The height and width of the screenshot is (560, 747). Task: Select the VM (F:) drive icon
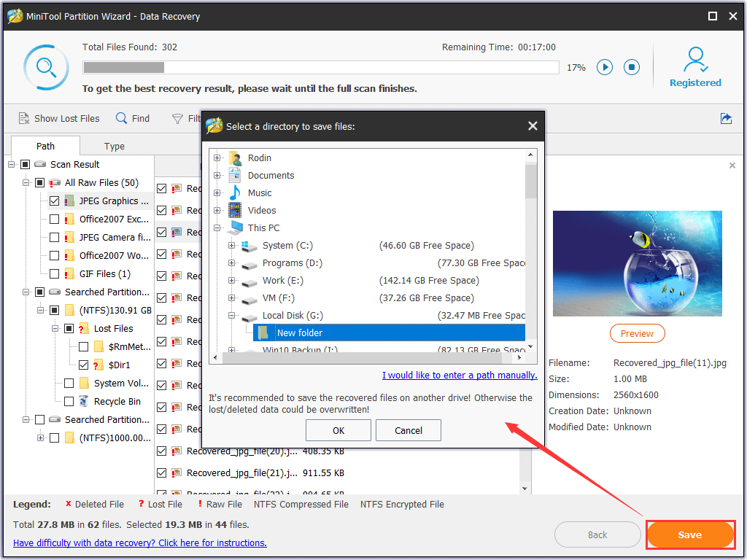tap(249, 300)
